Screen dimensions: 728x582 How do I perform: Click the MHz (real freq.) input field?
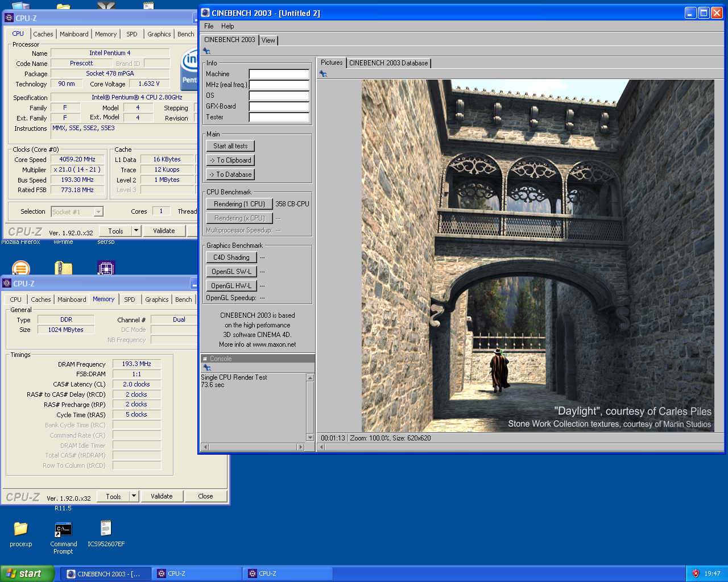tap(279, 85)
